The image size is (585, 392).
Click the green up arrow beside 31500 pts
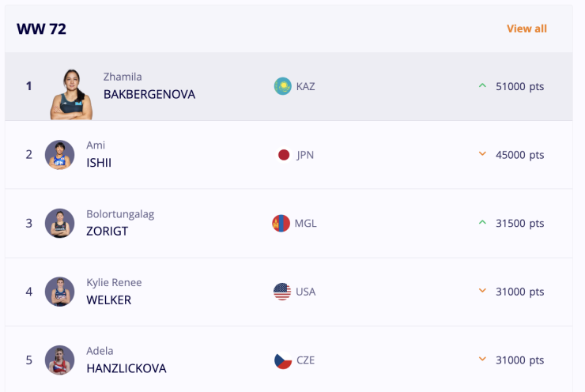482,222
